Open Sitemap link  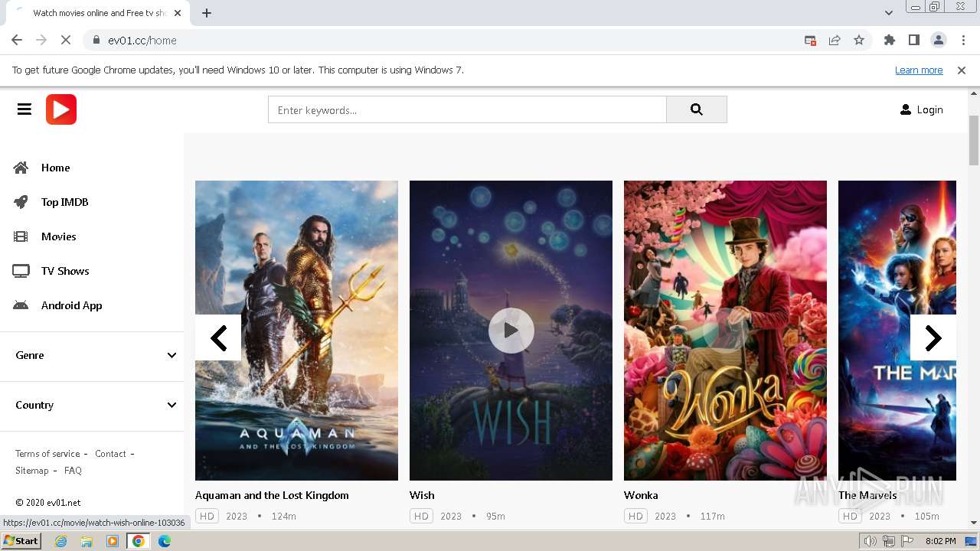(31, 471)
